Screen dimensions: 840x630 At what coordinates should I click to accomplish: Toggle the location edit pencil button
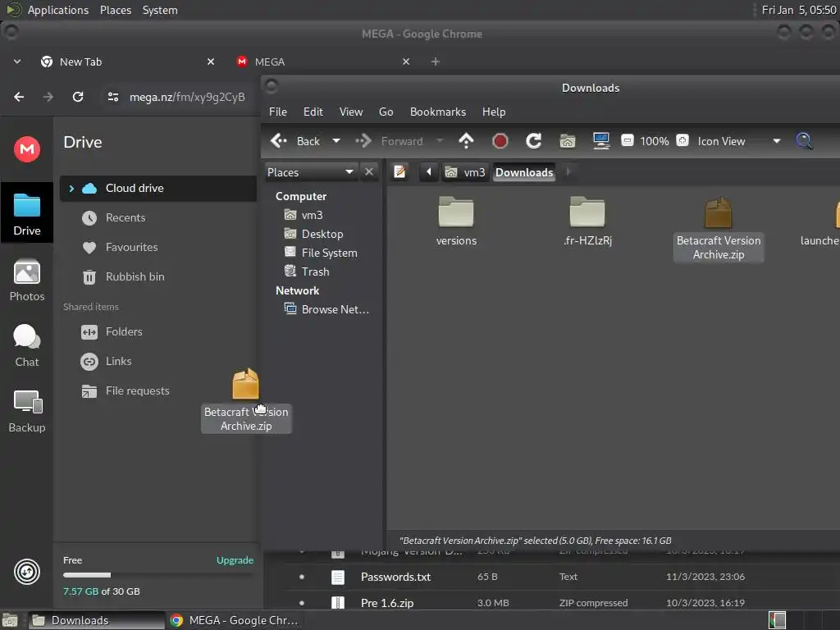tap(399, 172)
